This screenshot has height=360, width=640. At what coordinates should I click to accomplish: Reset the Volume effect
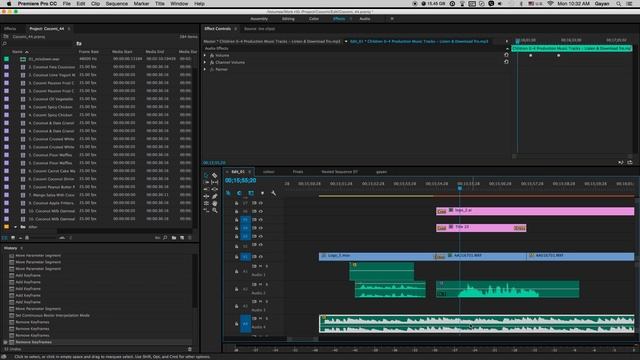point(507,55)
